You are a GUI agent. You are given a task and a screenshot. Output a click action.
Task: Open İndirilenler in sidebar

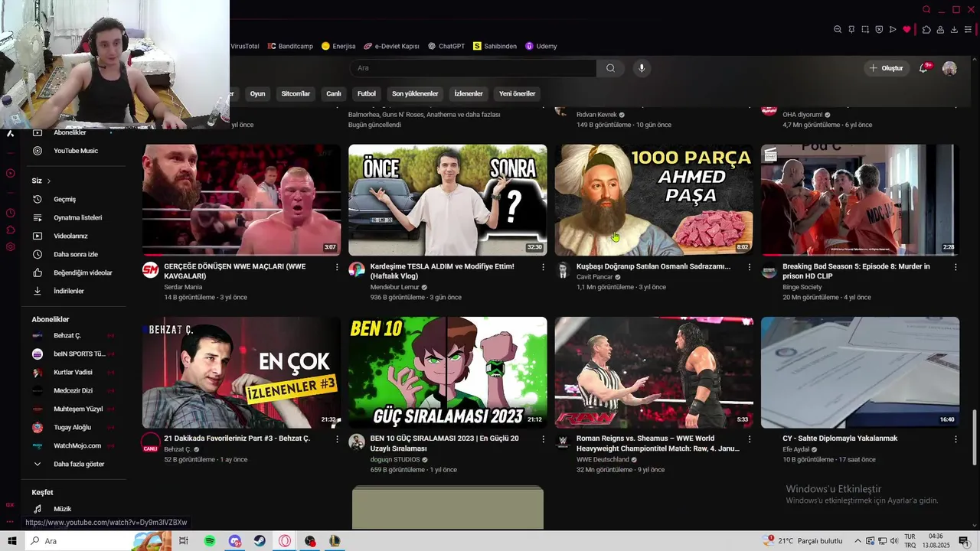[75, 291]
